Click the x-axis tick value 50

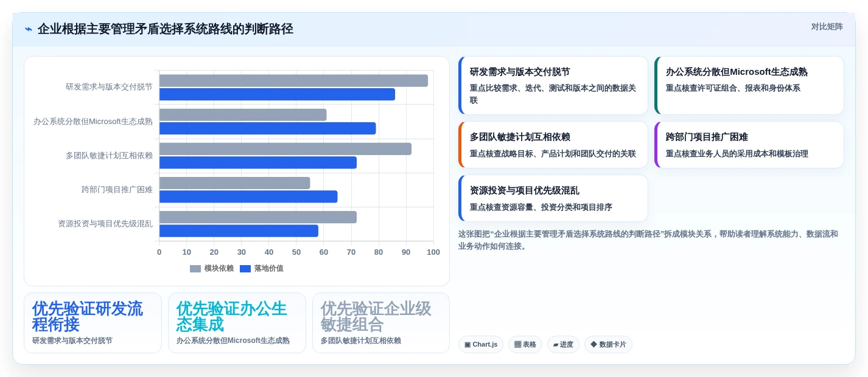pyautogui.click(x=296, y=252)
